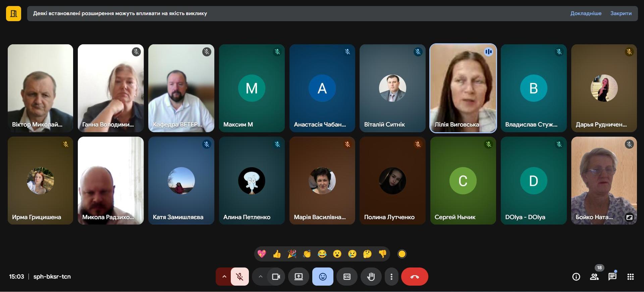Screen dimensions: 644x292
Task: Start presenting your screen
Action: [299, 277]
